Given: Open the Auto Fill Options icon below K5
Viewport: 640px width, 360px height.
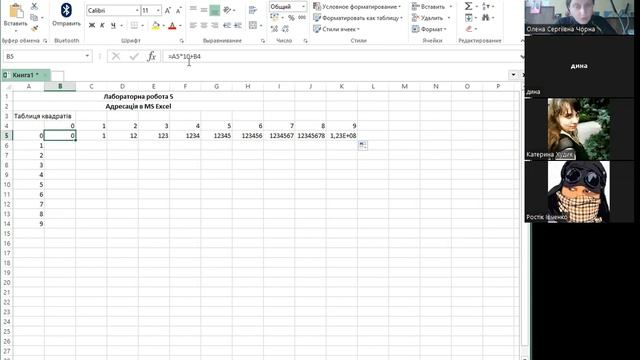Looking at the screenshot, I should pos(362,145).
